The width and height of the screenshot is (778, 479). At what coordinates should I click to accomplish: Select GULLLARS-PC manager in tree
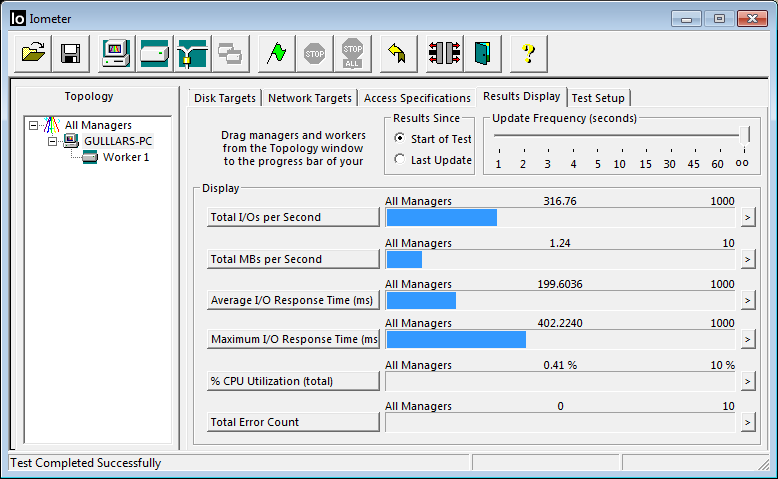click(118, 141)
